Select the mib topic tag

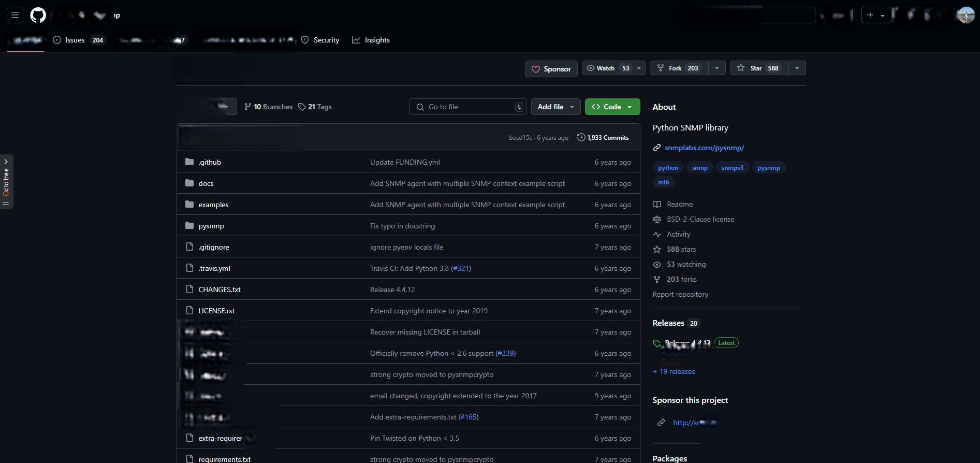[x=663, y=182]
